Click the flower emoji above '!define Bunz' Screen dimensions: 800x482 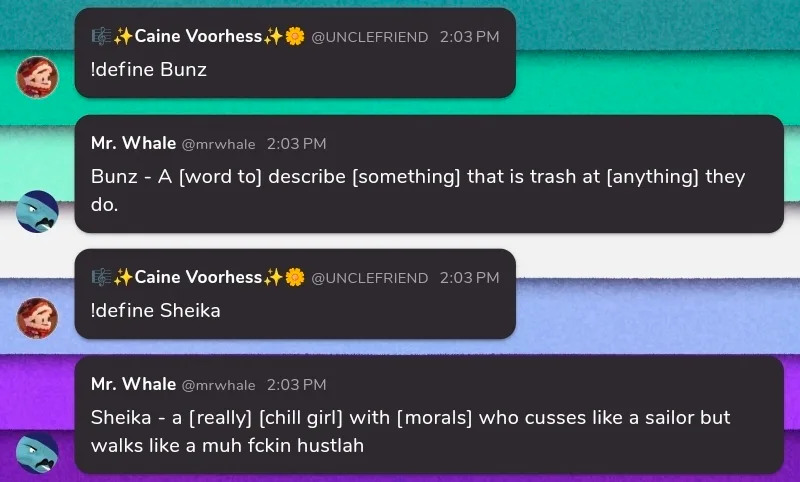295,37
